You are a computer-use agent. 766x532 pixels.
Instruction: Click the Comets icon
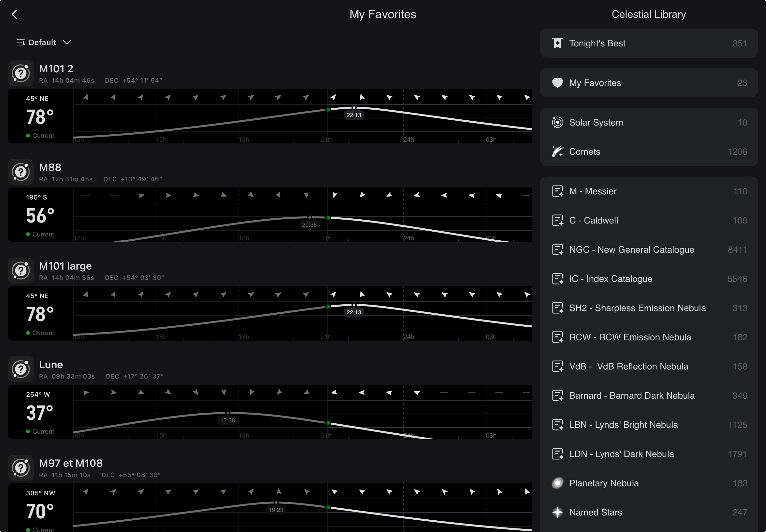click(x=557, y=152)
